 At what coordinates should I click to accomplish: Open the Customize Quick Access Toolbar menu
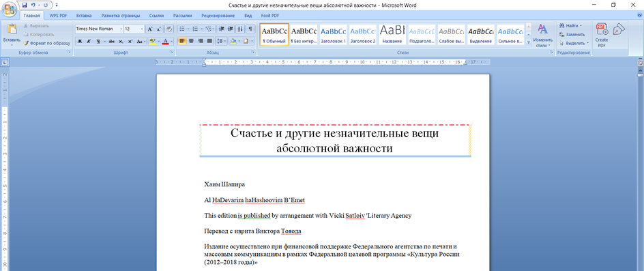(56, 5)
